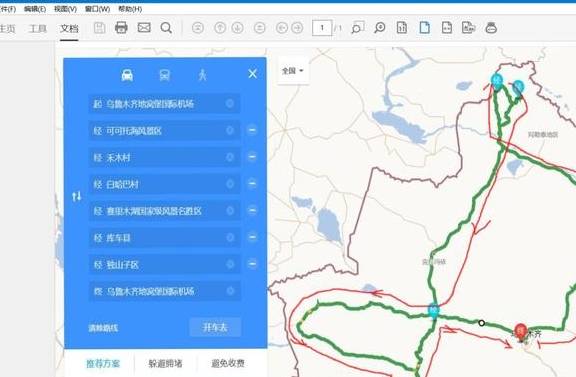Open the 视图(V) menu
576x377 pixels.
tap(65, 9)
